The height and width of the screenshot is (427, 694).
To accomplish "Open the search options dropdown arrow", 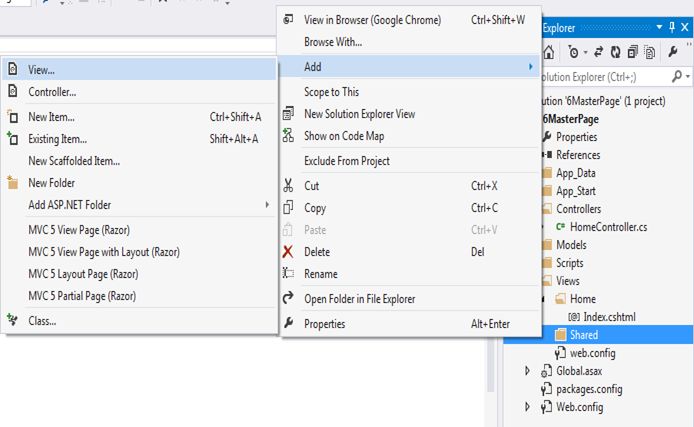I will (x=688, y=77).
